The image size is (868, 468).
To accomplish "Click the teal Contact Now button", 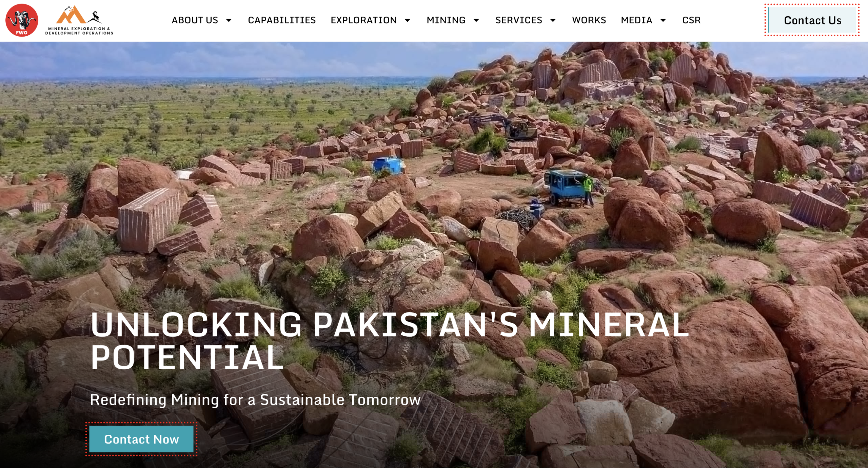I will (141, 439).
